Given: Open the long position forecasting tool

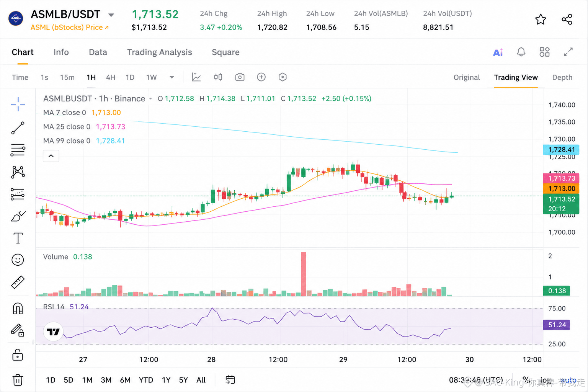Looking at the screenshot, I should click(18, 194).
